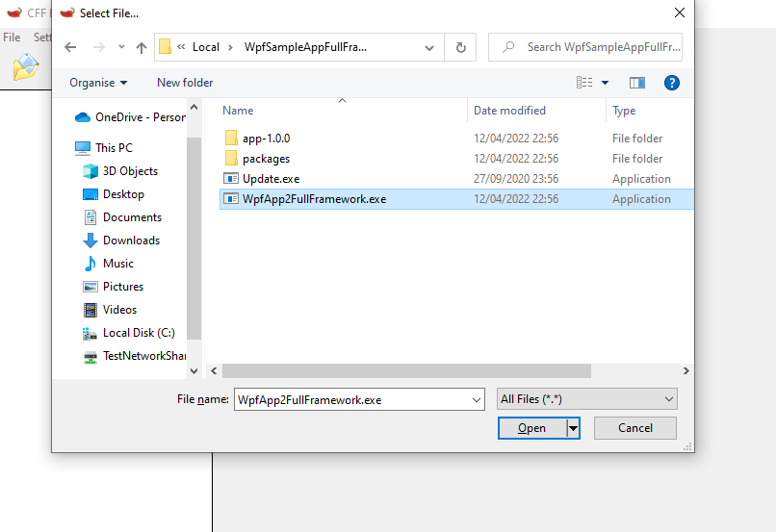Open Downloads in the navigation pane
Viewport: 776px width, 532px height.
coord(131,241)
